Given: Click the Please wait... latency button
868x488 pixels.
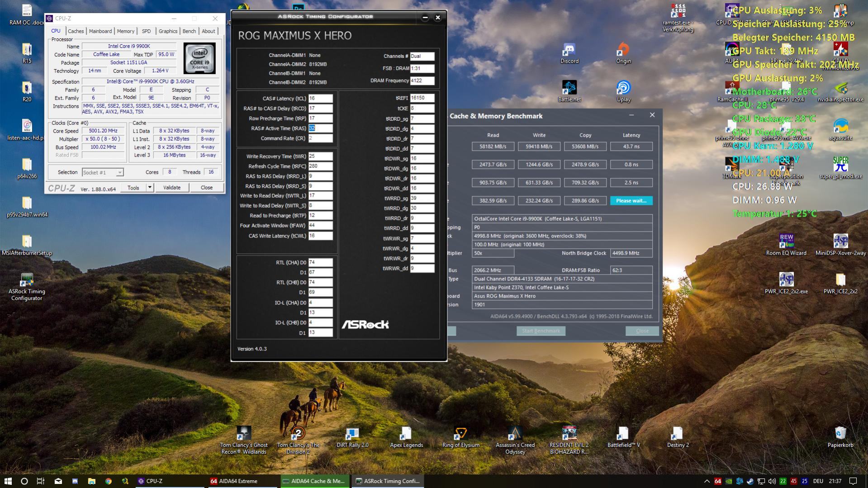Looking at the screenshot, I should (x=631, y=201).
